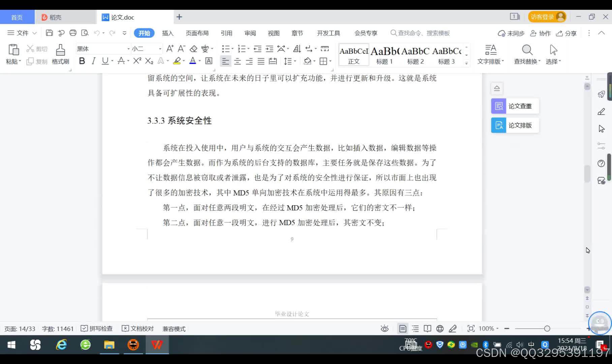This screenshot has height=364, width=612.
Task: Click the Select cursor tool
Action: pos(553,50)
